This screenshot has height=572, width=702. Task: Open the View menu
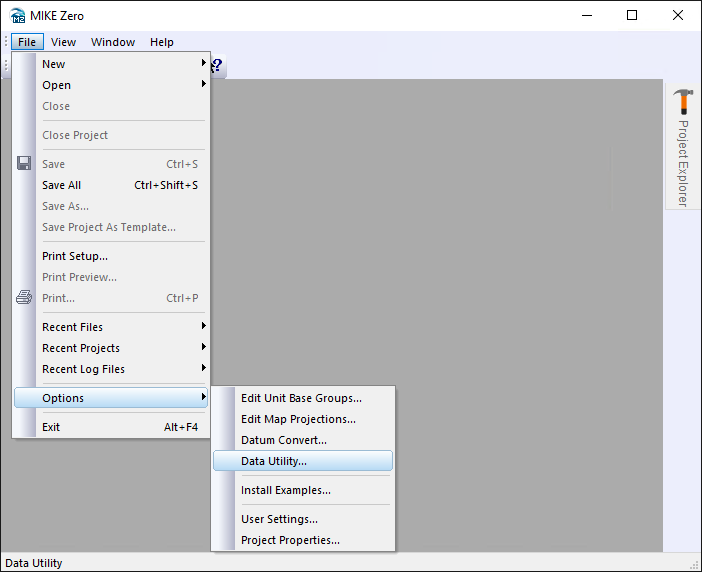point(64,42)
